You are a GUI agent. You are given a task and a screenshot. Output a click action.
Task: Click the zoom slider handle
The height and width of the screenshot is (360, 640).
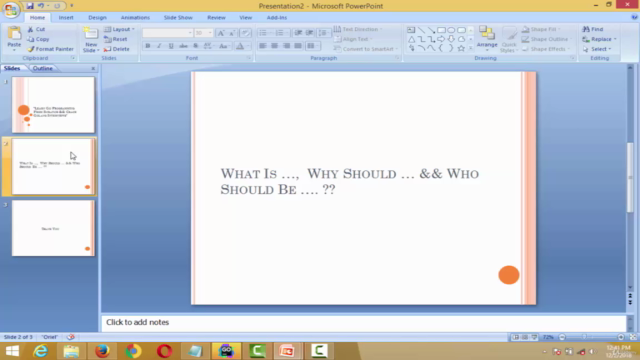click(584, 337)
